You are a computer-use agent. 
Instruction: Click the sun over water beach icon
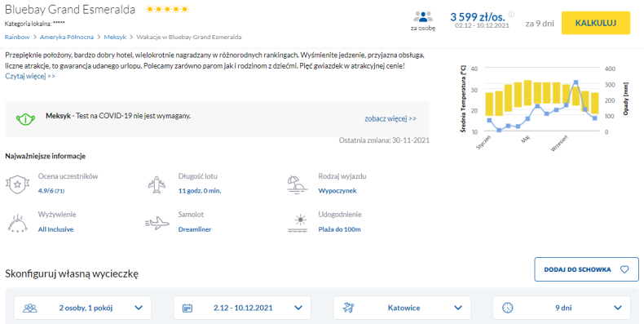point(298,224)
